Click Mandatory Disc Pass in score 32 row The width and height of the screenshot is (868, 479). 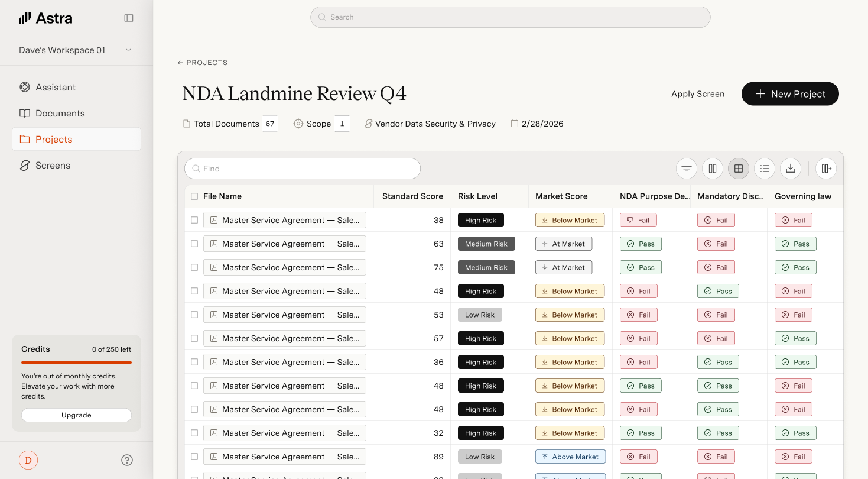(x=718, y=433)
